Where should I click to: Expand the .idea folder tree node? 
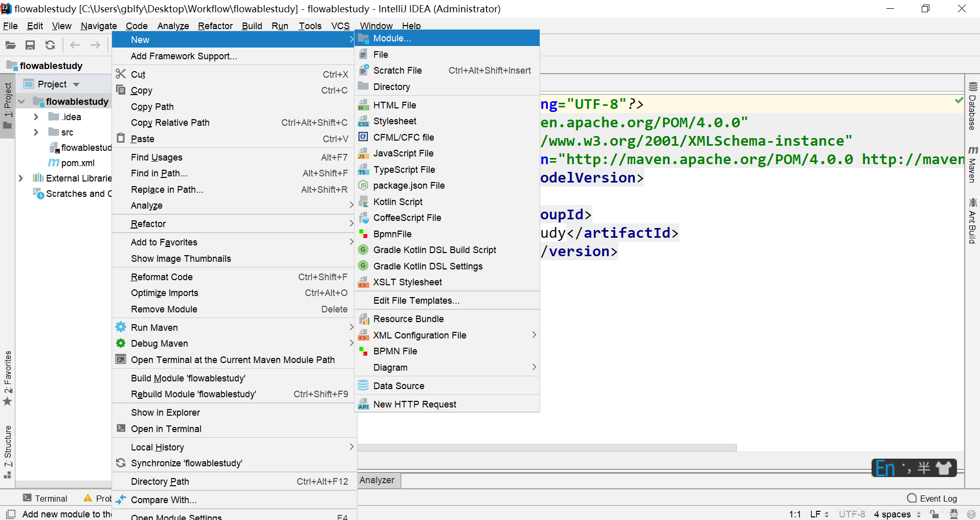point(36,117)
